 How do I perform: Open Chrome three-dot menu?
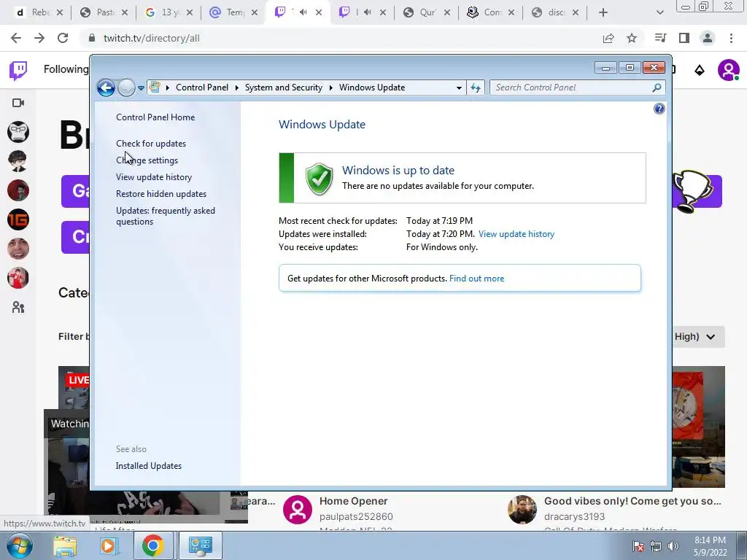point(731,38)
